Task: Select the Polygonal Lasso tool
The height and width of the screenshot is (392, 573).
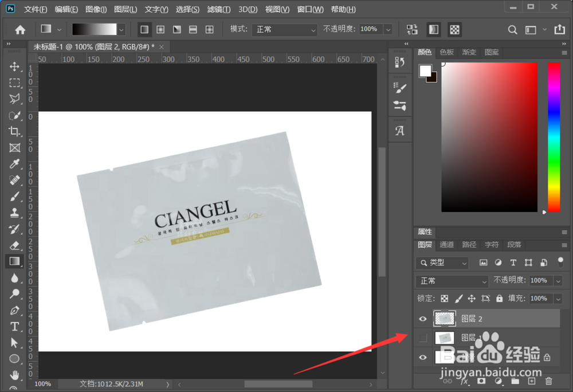Action: click(x=14, y=99)
